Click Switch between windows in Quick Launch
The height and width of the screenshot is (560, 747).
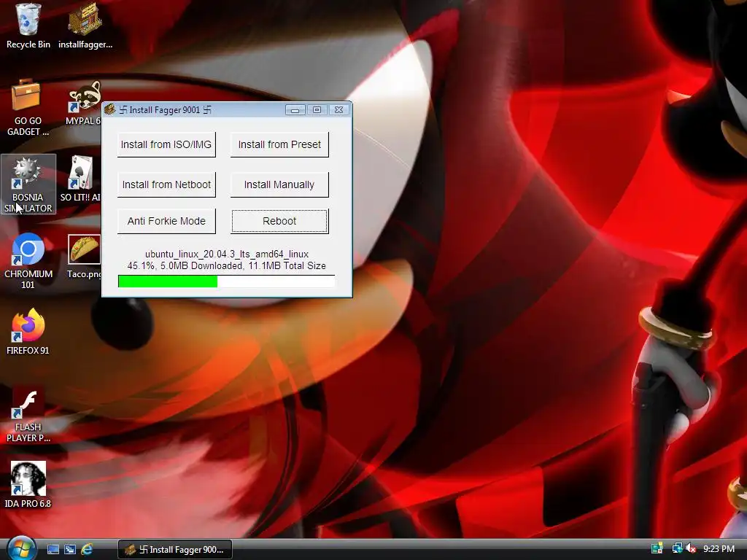(70, 550)
